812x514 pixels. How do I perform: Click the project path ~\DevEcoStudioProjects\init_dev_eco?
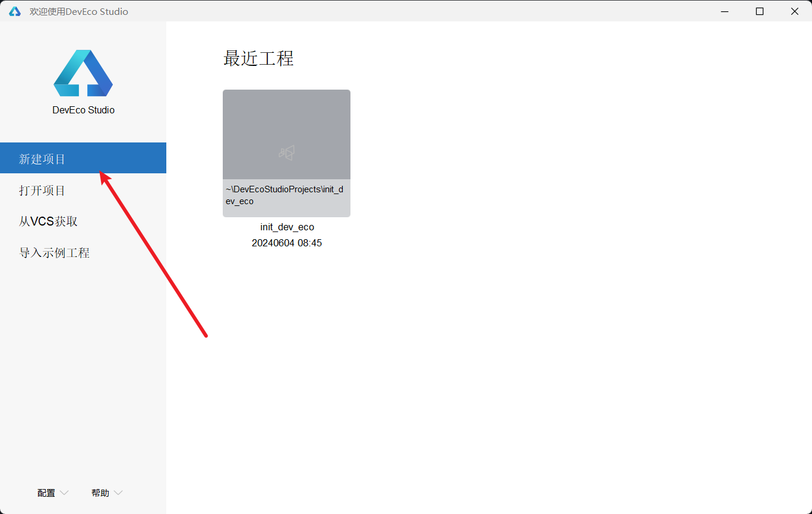coord(285,195)
